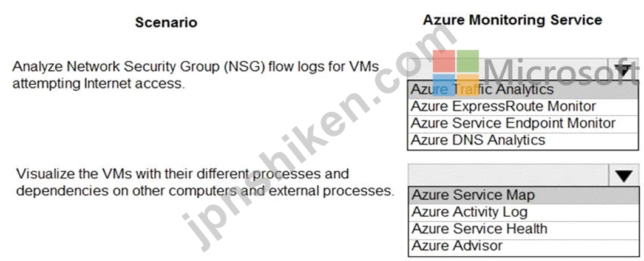This screenshot has height=261, width=644.
Task: Open the Service Map scenario dropdown arrow
Action: (624, 175)
